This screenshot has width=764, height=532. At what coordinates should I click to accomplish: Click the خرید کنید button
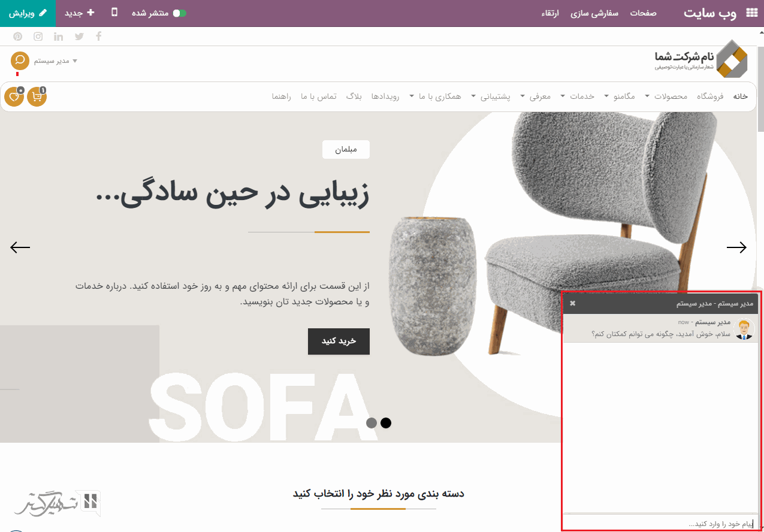click(x=339, y=341)
